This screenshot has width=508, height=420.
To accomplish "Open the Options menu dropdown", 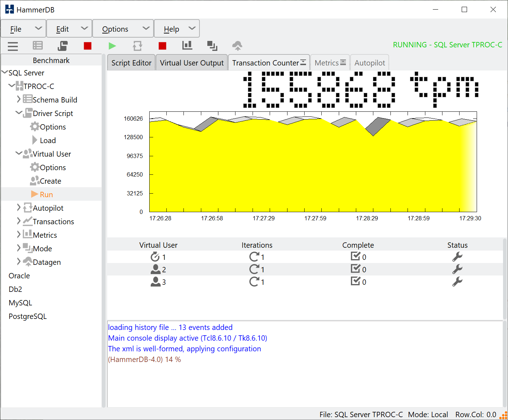I will click(x=123, y=29).
